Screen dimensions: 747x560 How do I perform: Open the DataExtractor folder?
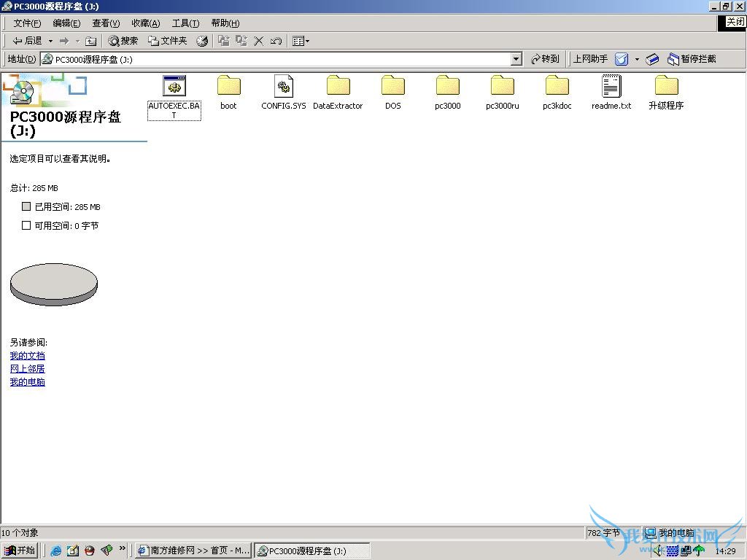(338, 87)
